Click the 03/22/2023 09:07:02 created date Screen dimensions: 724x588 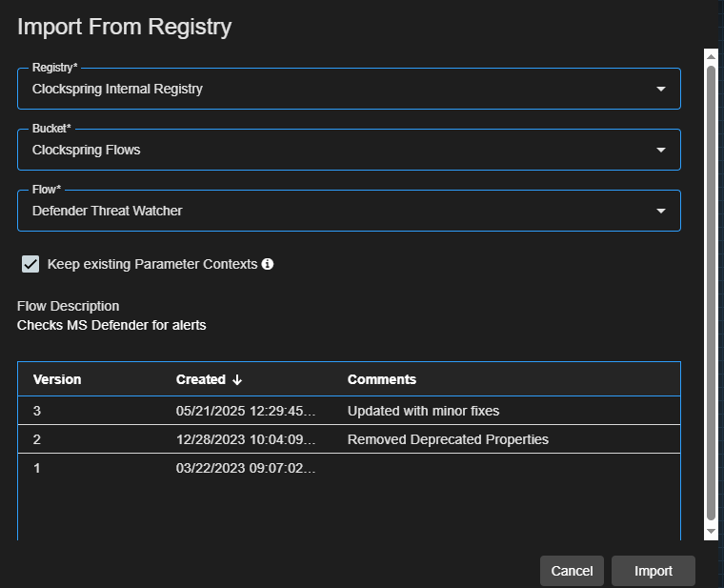point(246,468)
